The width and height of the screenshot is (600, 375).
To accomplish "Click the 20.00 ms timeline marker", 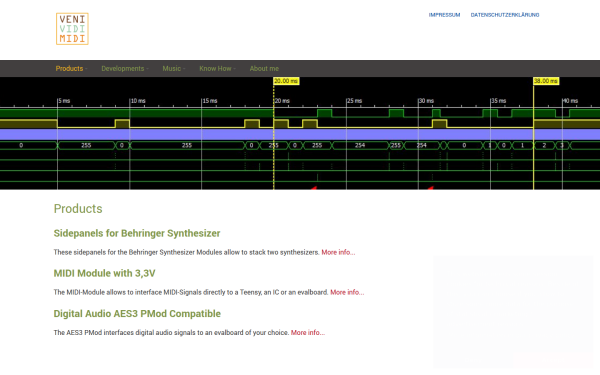I will tap(286, 81).
